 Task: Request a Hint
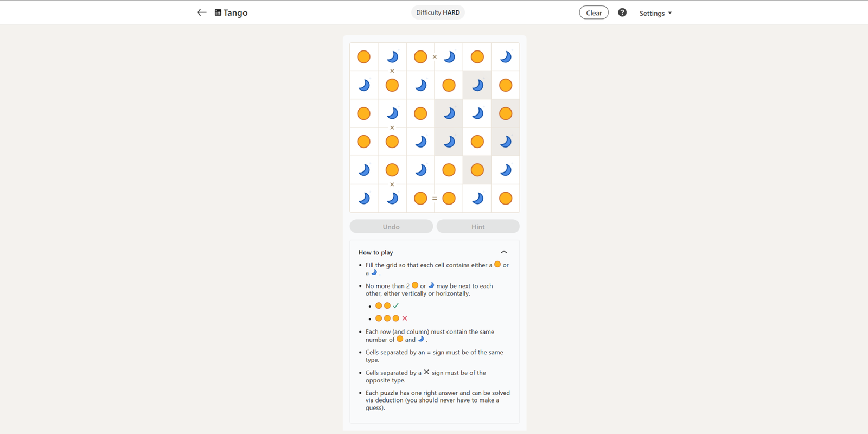click(x=478, y=227)
